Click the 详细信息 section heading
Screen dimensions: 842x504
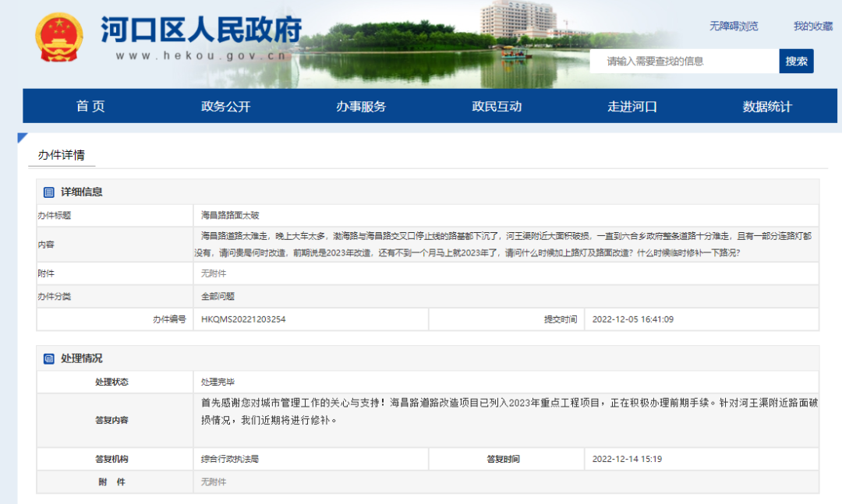click(82, 192)
